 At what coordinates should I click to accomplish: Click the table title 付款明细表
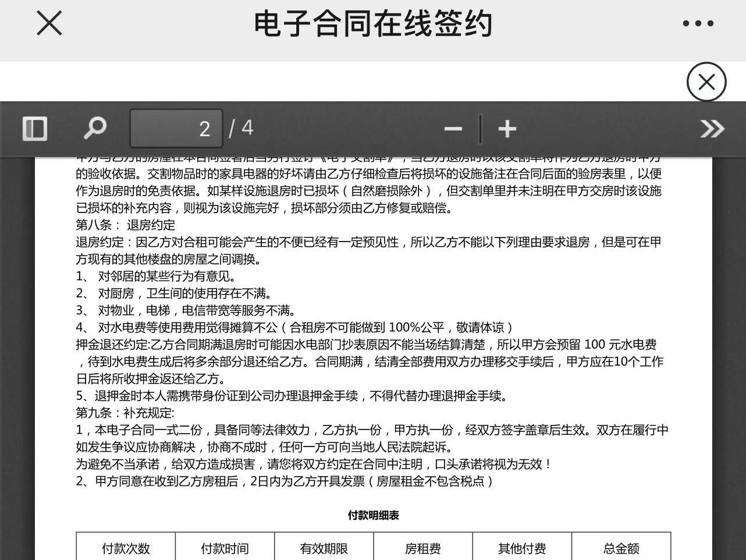[x=374, y=515]
